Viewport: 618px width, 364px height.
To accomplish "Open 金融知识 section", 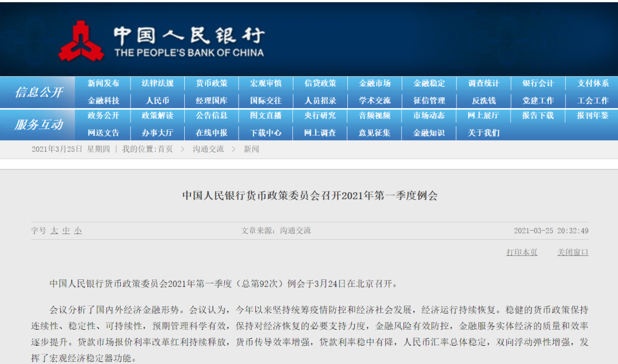I will click(429, 133).
